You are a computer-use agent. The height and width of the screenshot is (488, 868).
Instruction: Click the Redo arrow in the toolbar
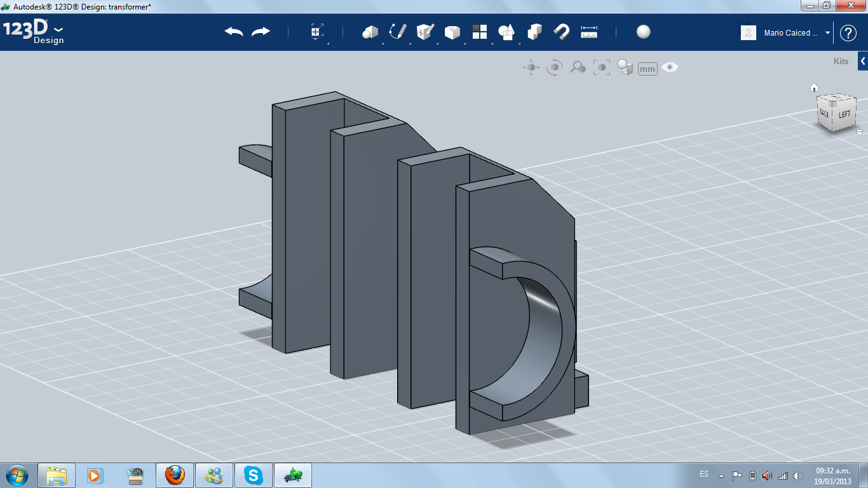click(261, 32)
